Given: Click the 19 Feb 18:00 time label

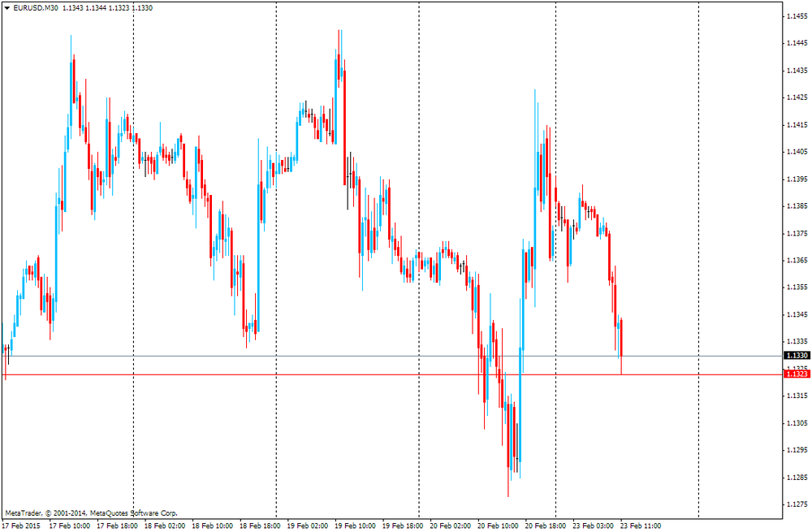Looking at the screenshot, I should coord(403,526).
